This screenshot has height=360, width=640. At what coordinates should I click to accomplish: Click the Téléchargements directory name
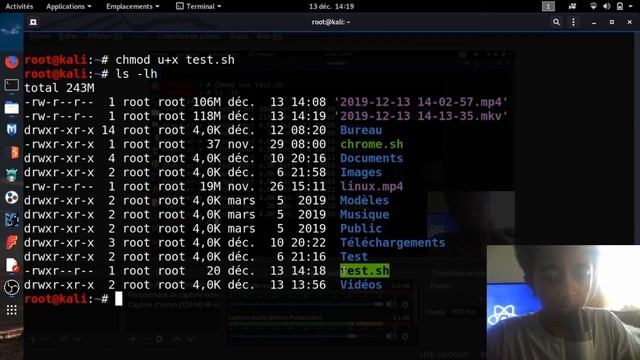[x=393, y=243]
